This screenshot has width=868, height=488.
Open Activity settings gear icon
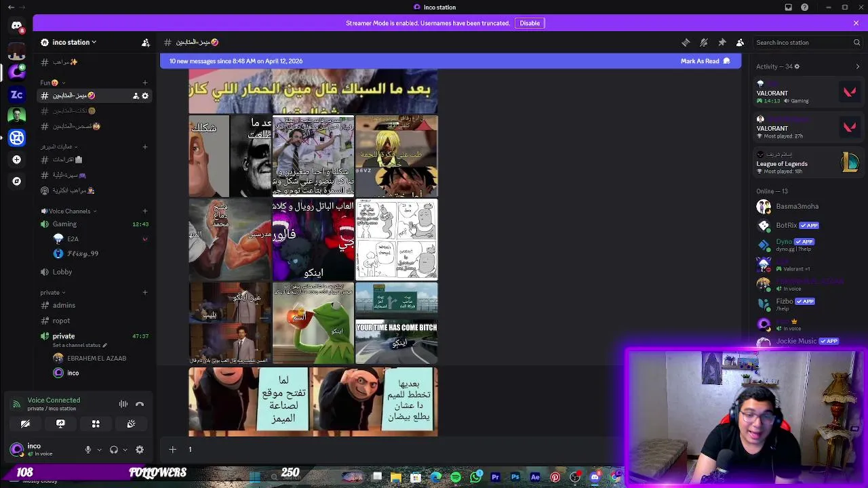coord(797,66)
